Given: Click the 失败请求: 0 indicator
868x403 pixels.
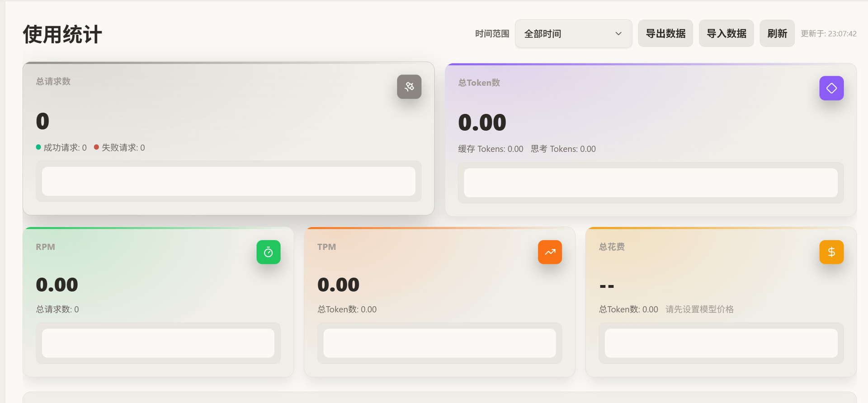Looking at the screenshot, I should coord(119,148).
